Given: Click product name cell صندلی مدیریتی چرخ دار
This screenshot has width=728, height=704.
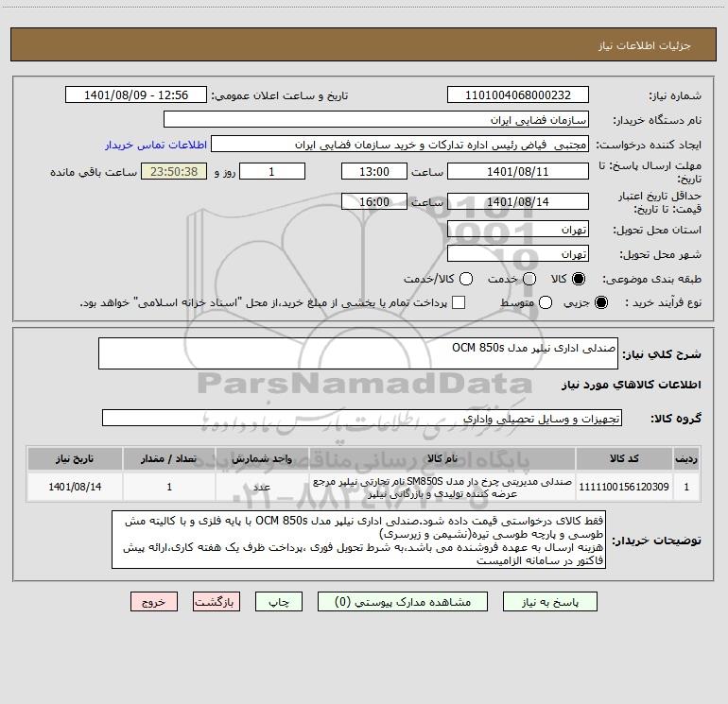Looking at the screenshot, I should pyautogui.click(x=442, y=487).
